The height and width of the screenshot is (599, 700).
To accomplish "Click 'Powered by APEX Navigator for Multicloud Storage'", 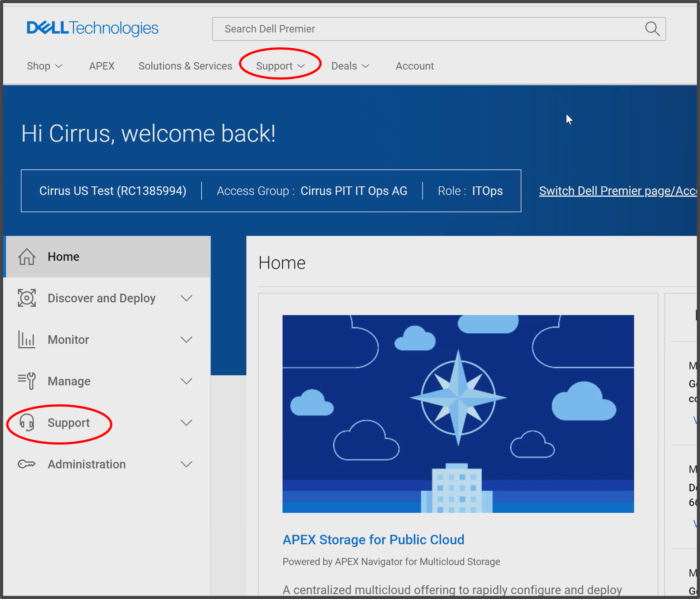I will click(x=391, y=561).
